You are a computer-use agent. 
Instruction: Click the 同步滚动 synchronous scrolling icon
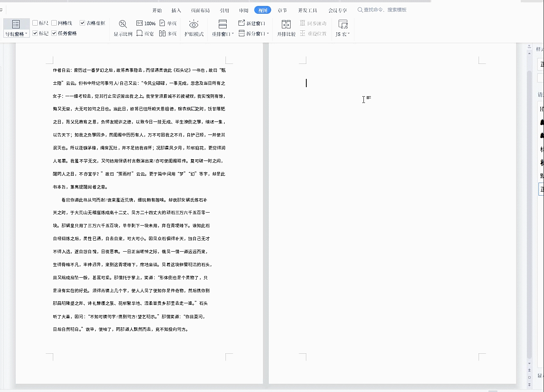(x=303, y=23)
